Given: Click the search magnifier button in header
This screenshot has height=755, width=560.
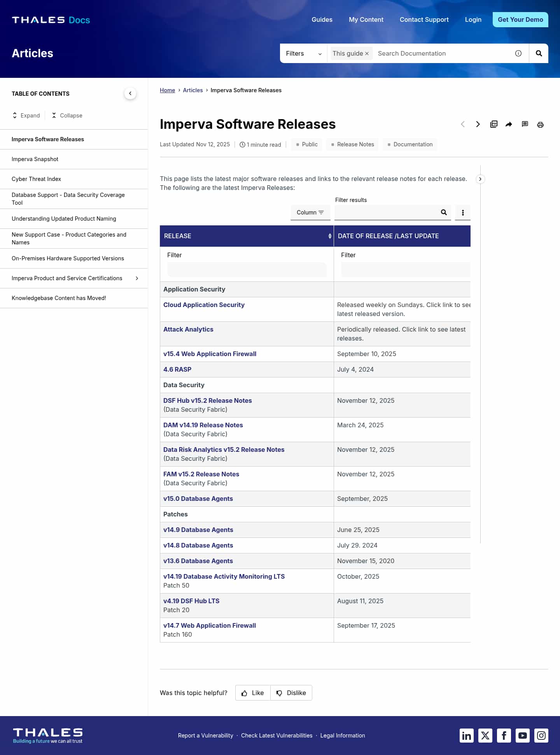Looking at the screenshot, I should click(539, 53).
